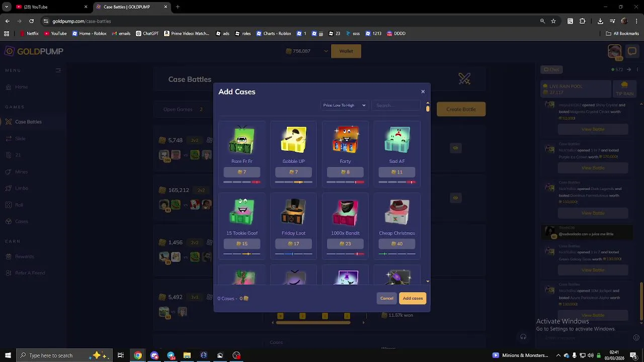The height and width of the screenshot is (362, 644).
Task: Click the Cheap Christmas price 40 button
Action: coord(397,244)
